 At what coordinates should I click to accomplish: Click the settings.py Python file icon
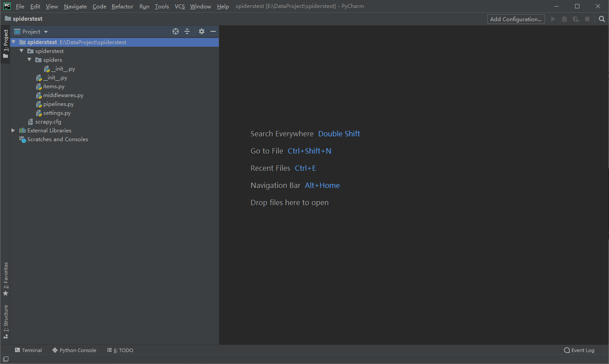tap(39, 113)
